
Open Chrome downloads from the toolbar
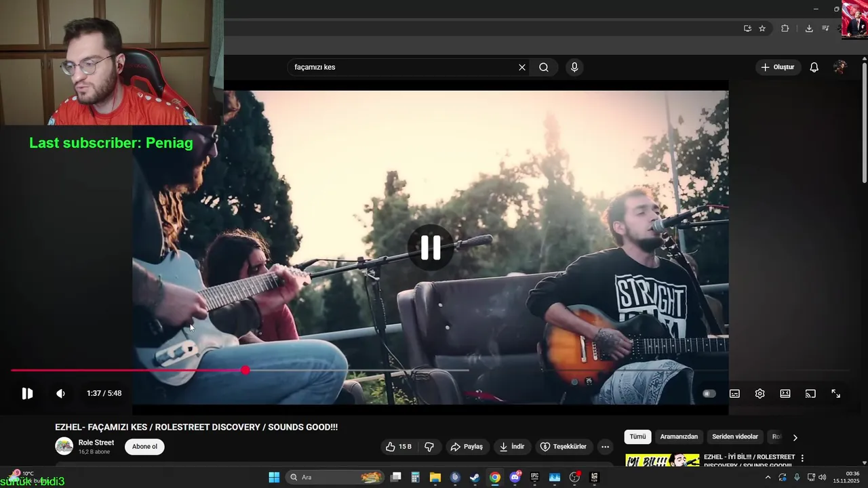(809, 28)
